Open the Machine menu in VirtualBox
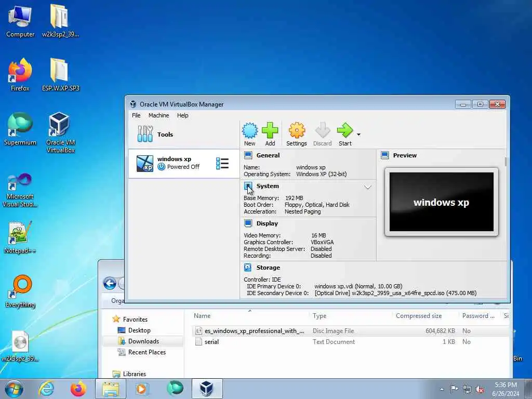 [x=158, y=115]
